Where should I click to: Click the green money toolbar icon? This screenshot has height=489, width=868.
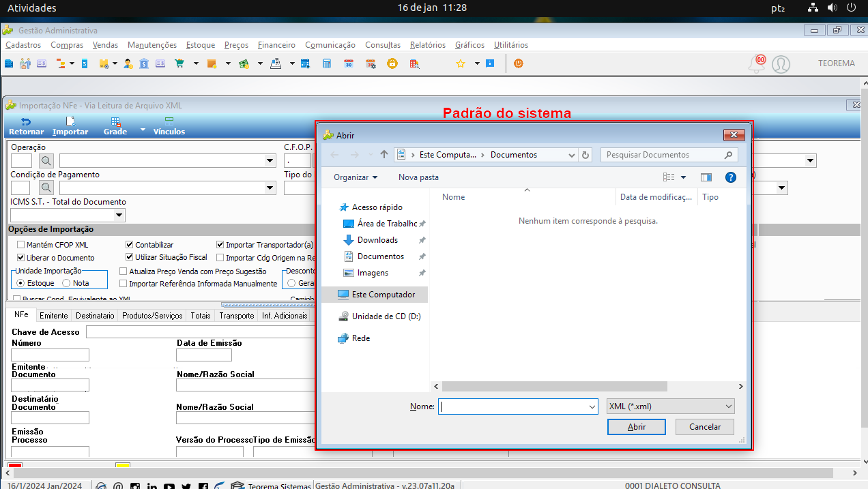[244, 63]
